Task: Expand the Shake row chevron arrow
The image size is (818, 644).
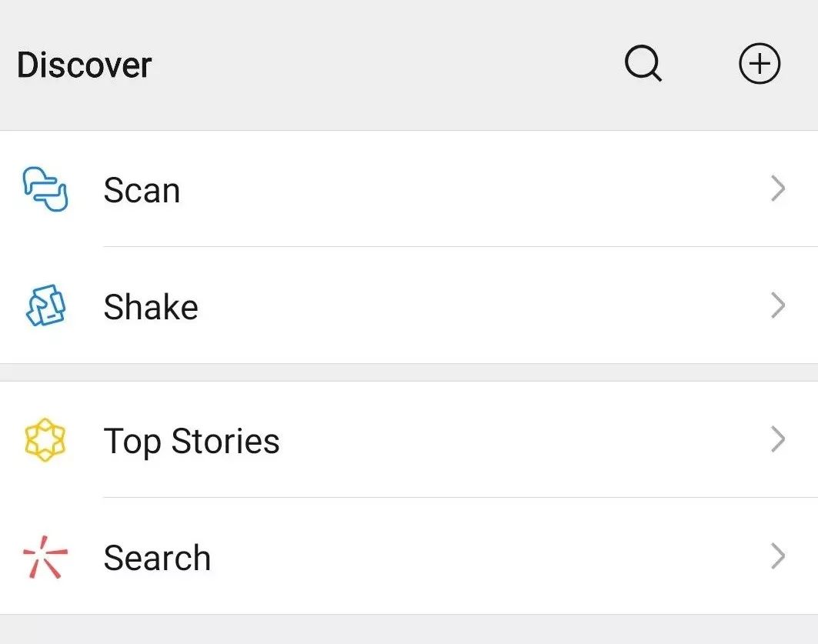Action: [778, 305]
